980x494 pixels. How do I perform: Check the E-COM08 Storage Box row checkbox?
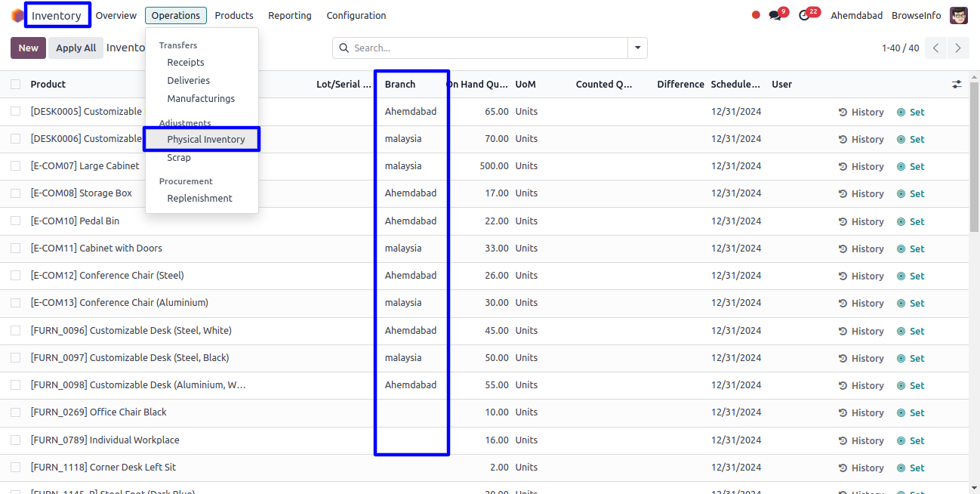16,193
